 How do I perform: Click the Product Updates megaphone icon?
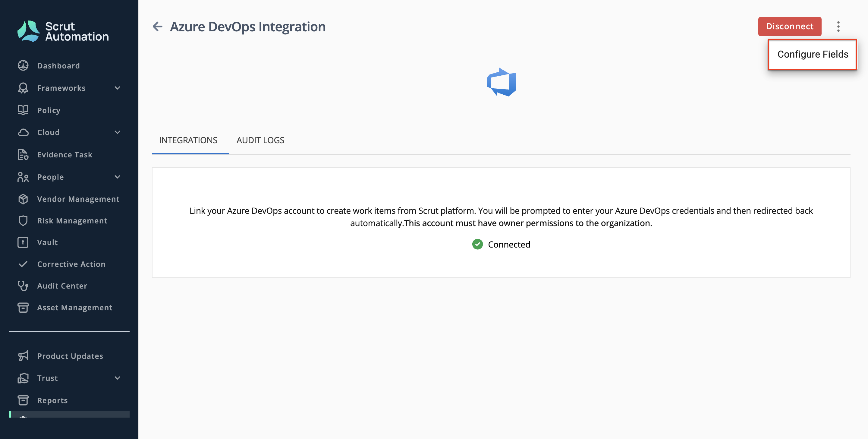(23, 356)
